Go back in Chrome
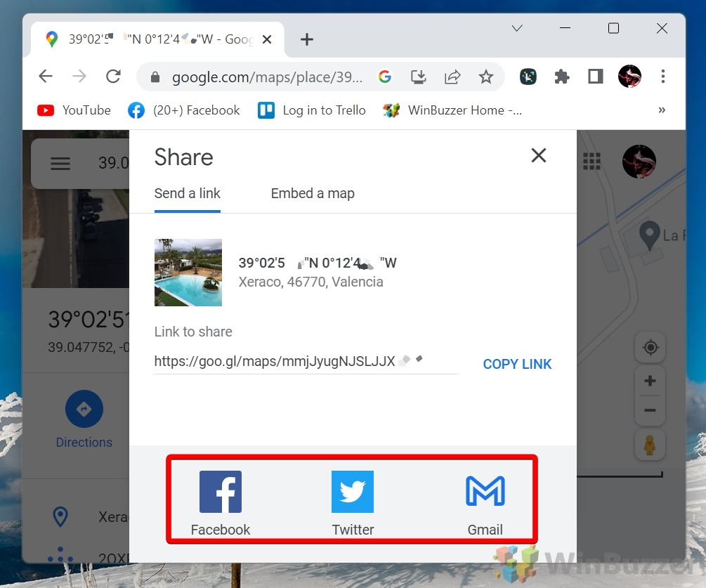Image resolution: width=706 pixels, height=588 pixels. pyautogui.click(x=46, y=77)
